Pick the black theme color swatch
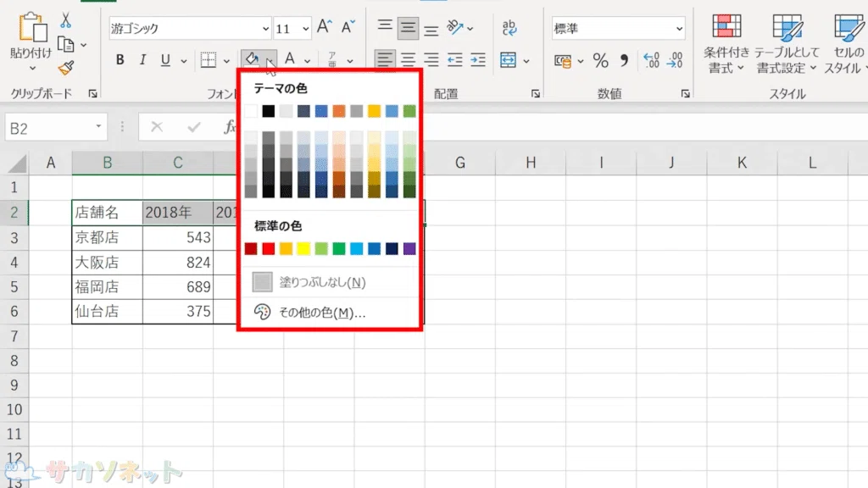Image resolution: width=868 pixels, height=488 pixels. point(269,111)
